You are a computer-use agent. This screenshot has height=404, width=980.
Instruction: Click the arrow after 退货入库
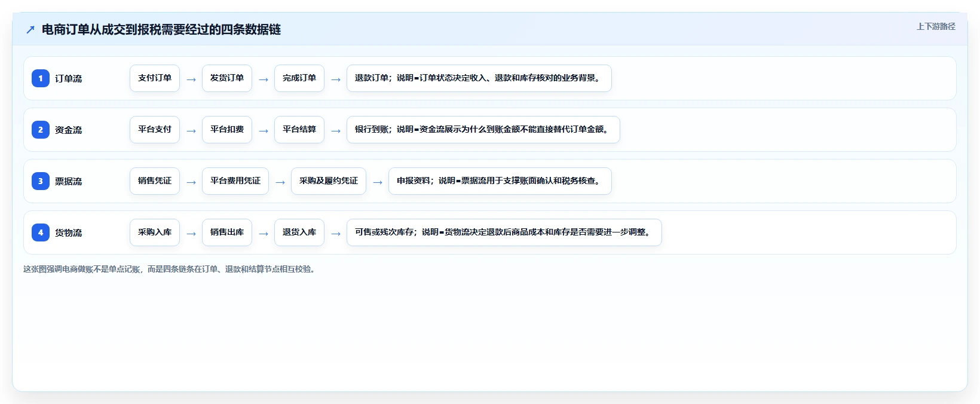336,234
